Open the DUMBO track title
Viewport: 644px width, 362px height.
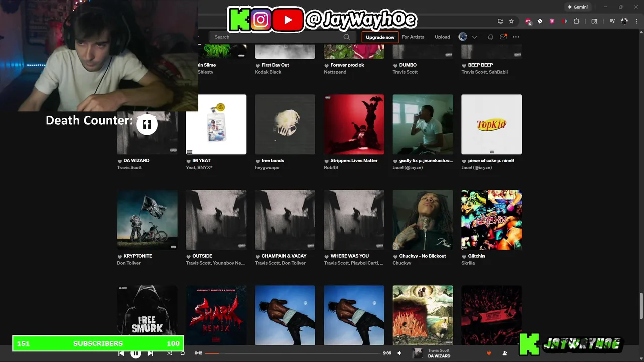(x=408, y=65)
